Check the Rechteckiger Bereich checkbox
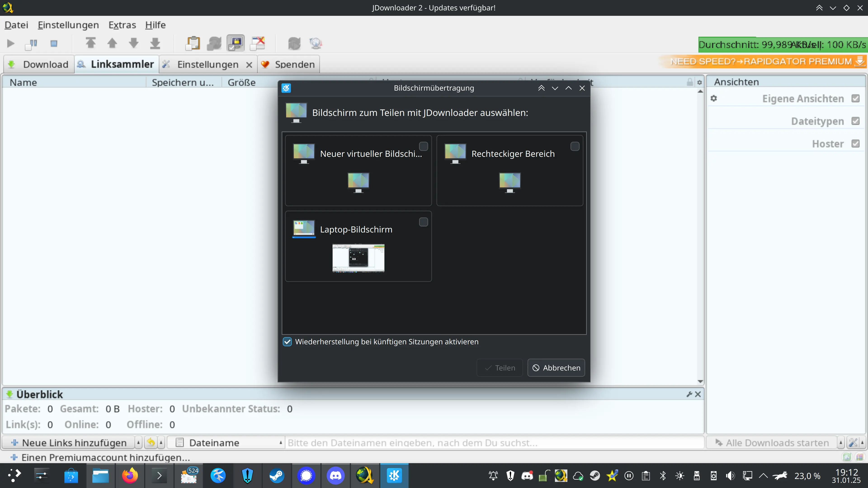Image resolution: width=868 pixels, height=488 pixels. 575,146
